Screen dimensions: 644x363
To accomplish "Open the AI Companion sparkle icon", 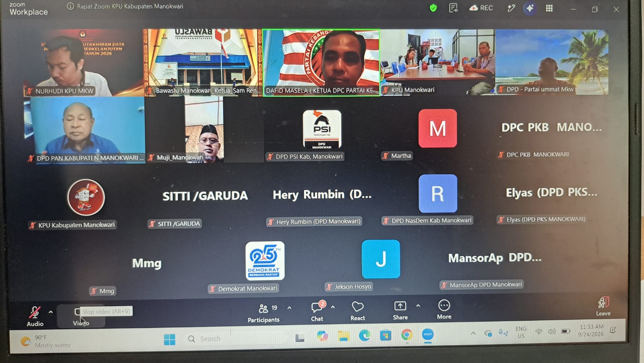I will coord(530,8).
